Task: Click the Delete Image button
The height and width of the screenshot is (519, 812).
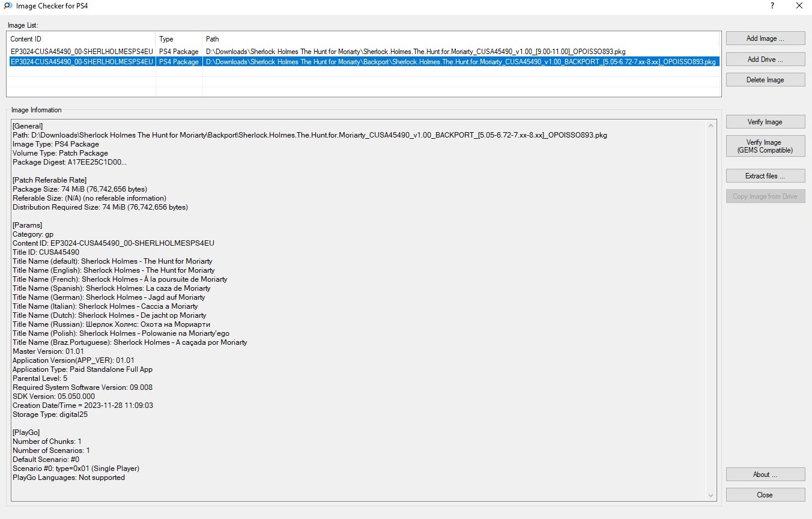Action: click(x=765, y=80)
